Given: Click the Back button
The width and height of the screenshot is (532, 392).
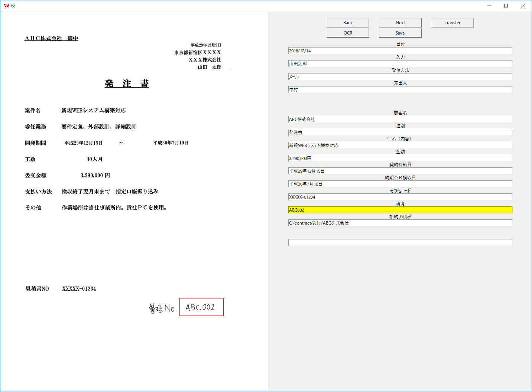Looking at the screenshot, I should click(x=348, y=23).
